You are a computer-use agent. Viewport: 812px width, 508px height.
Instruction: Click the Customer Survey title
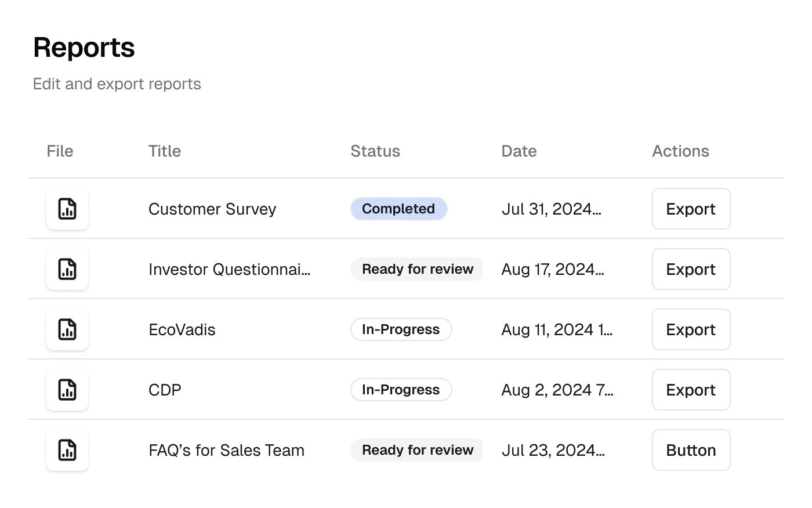212,209
